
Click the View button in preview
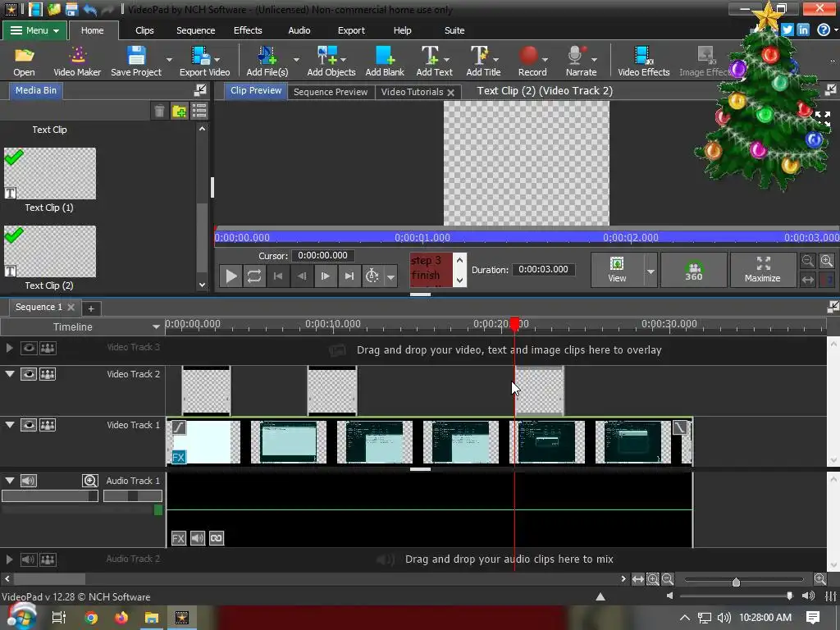(617, 270)
